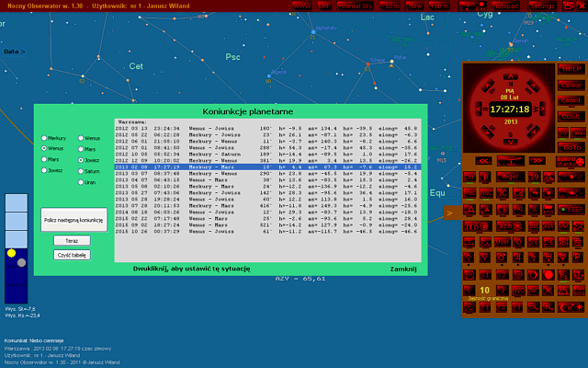Image resolution: width=588 pixels, height=368 pixels.
Task: Select the Mars planet symbol icon
Action: point(502,258)
